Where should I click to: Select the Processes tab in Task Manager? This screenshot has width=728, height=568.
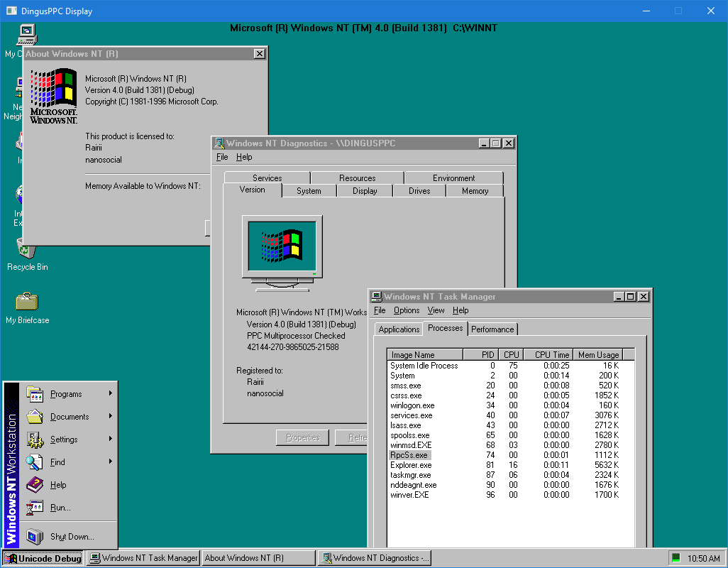[446, 328]
